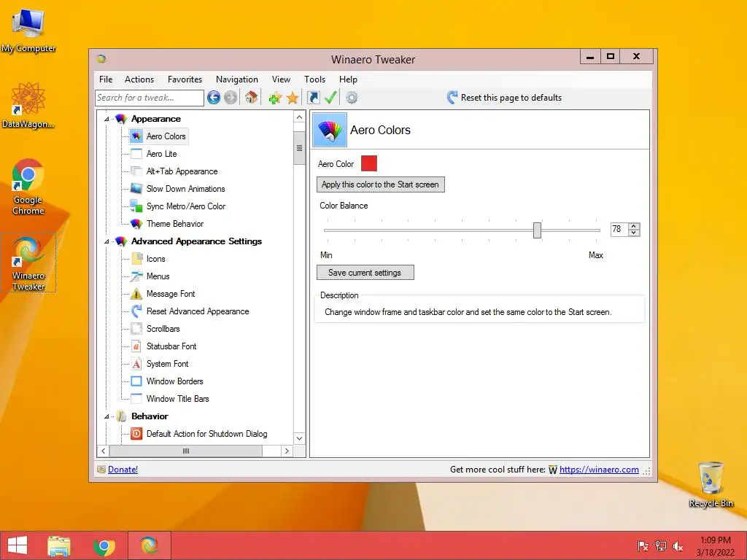The width and height of the screenshot is (747, 560).
Task: Open the Tools menu
Action: [315, 79]
